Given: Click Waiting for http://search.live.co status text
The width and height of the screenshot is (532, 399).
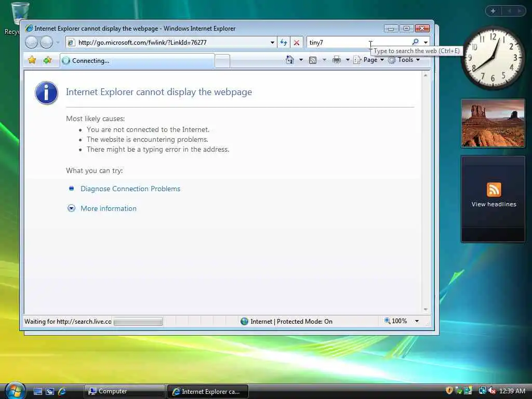Looking at the screenshot, I should click(68, 321).
